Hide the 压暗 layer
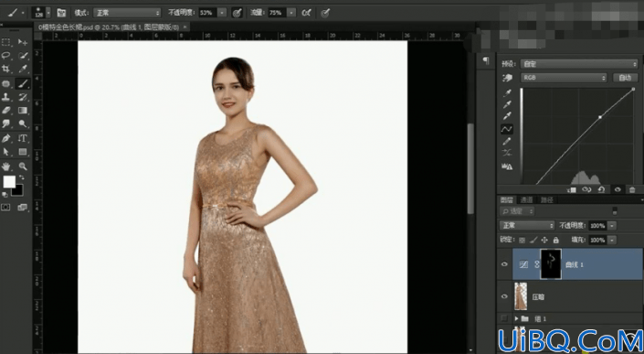Screen dimensions: 644x354 pyautogui.click(x=504, y=296)
